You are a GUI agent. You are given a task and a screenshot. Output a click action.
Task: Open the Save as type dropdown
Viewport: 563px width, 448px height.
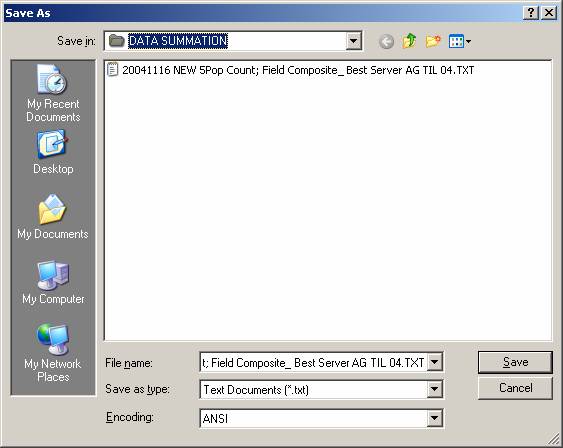434,389
